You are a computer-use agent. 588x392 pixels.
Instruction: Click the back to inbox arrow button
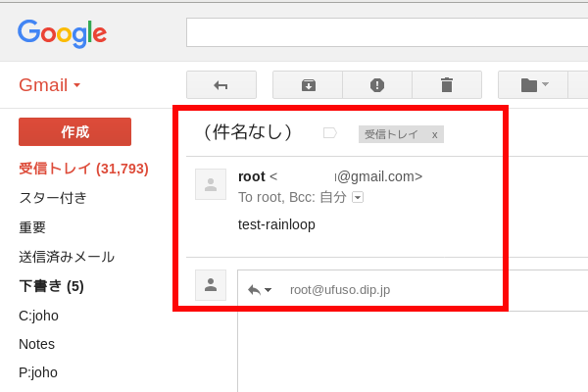(x=220, y=85)
